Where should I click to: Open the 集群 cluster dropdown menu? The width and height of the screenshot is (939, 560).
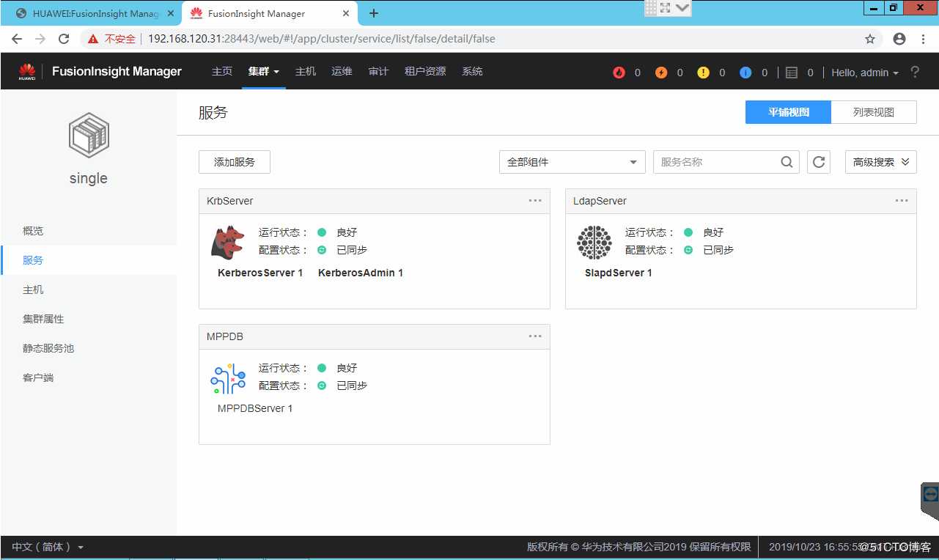coord(264,71)
